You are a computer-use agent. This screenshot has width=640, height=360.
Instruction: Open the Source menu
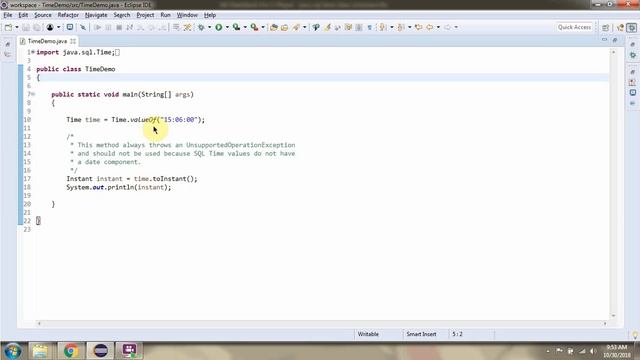43,15
